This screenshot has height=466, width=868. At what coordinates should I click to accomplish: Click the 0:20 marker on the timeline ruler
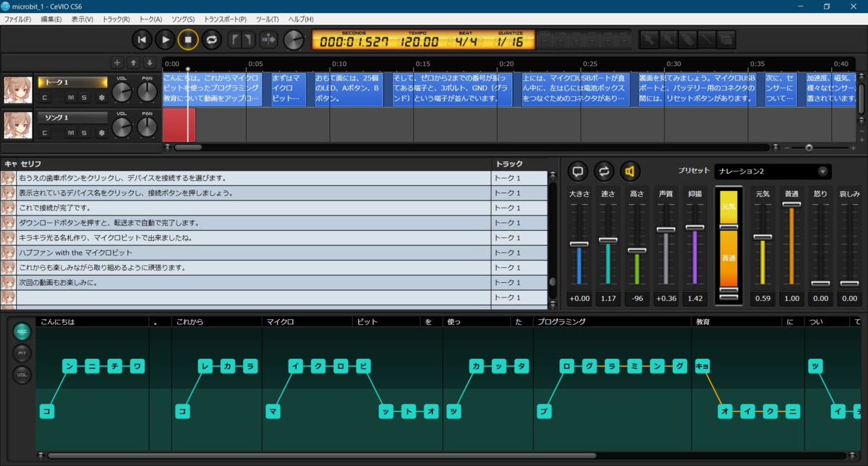506,64
